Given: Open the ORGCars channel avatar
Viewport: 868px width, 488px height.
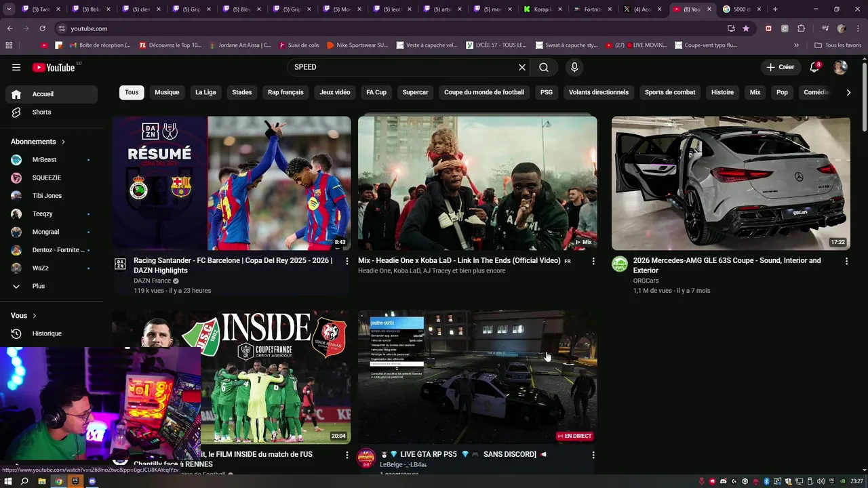Looking at the screenshot, I should pos(620,264).
